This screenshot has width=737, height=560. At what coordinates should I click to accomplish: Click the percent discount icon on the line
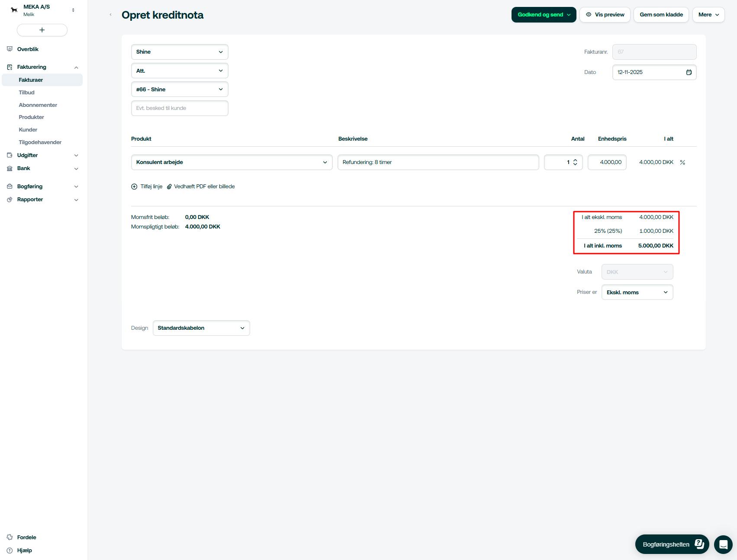[x=682, y=162]
